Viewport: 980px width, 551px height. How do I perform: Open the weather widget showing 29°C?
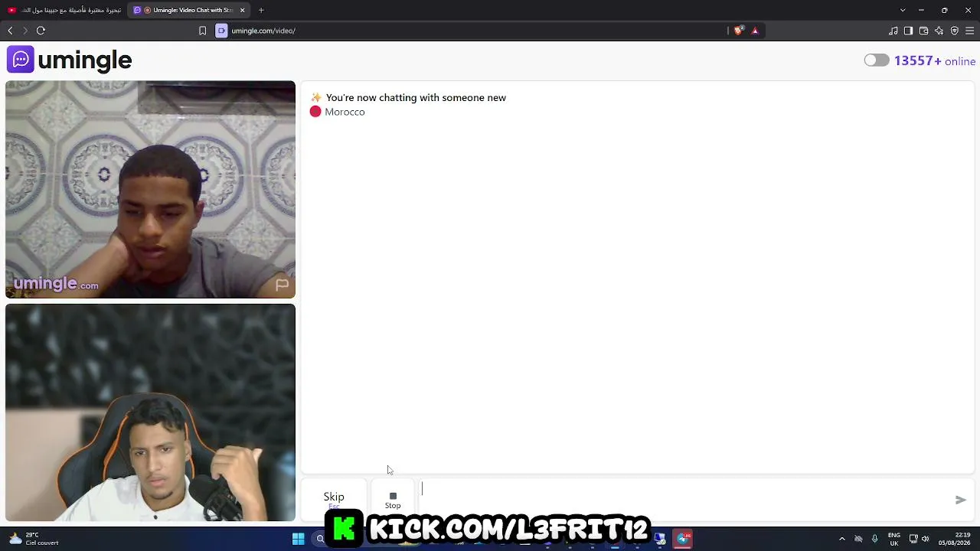point(32,539)
